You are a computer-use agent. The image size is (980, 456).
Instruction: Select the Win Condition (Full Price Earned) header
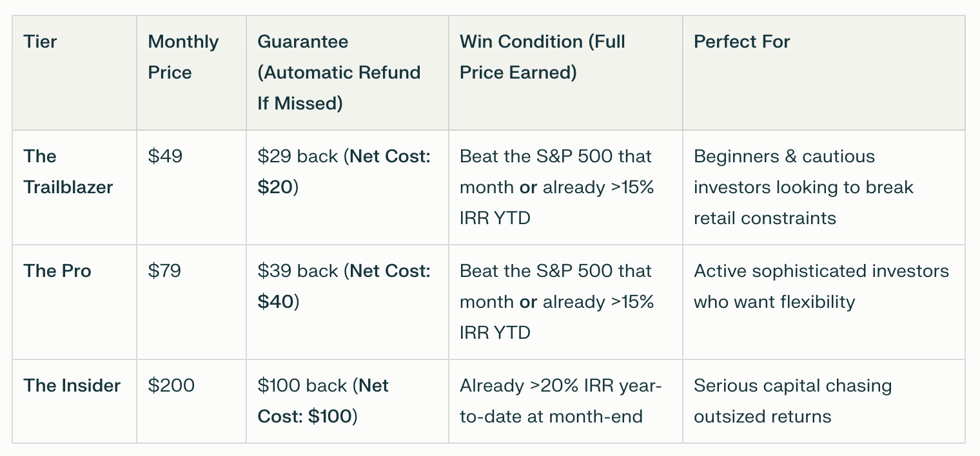(542, 57)
